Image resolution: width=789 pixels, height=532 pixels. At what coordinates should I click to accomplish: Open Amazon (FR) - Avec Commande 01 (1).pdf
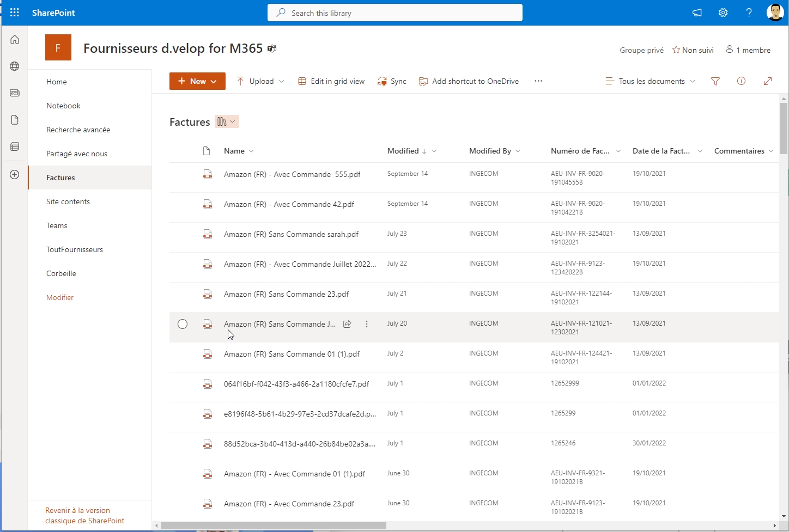(294, 474)
